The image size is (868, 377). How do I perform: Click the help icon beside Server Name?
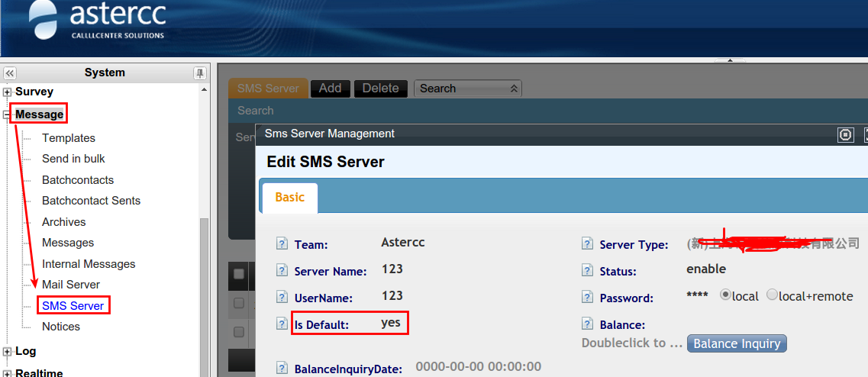point(282,271)
